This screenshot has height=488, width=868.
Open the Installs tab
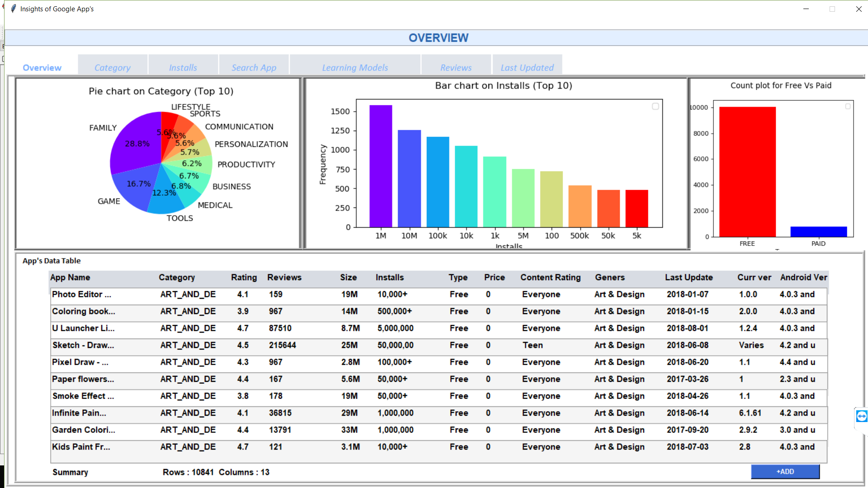click(183, 67)
